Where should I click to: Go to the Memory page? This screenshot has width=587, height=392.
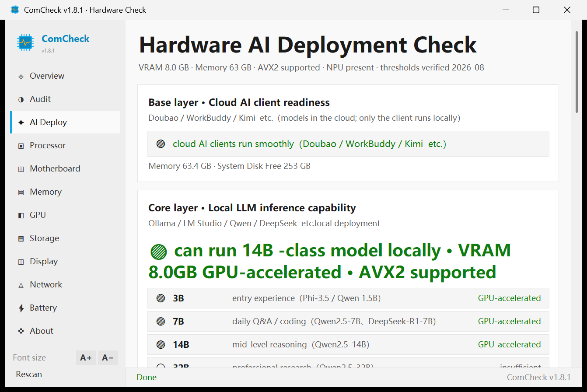[65, 192]
